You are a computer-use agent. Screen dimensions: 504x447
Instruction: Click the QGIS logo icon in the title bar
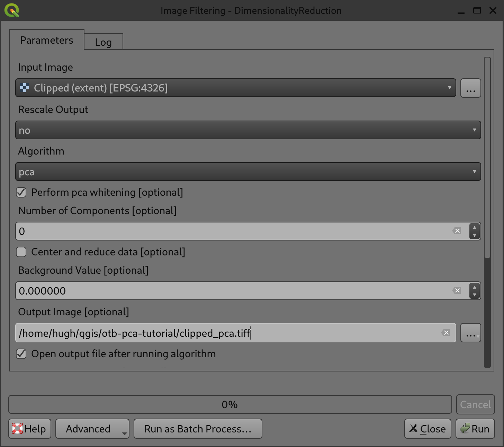pyautogui.click(x=11, y=10)
